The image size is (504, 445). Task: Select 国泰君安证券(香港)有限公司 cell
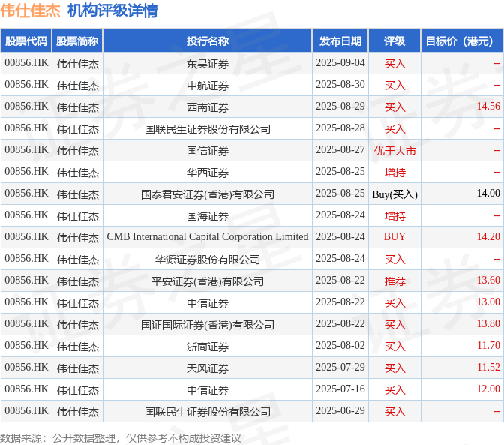[x=208, y=194]
